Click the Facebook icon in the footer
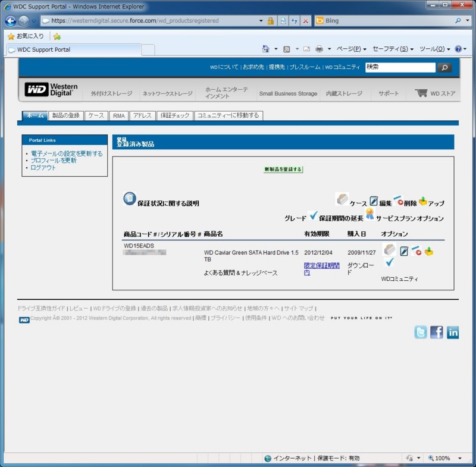 [436, 332]
